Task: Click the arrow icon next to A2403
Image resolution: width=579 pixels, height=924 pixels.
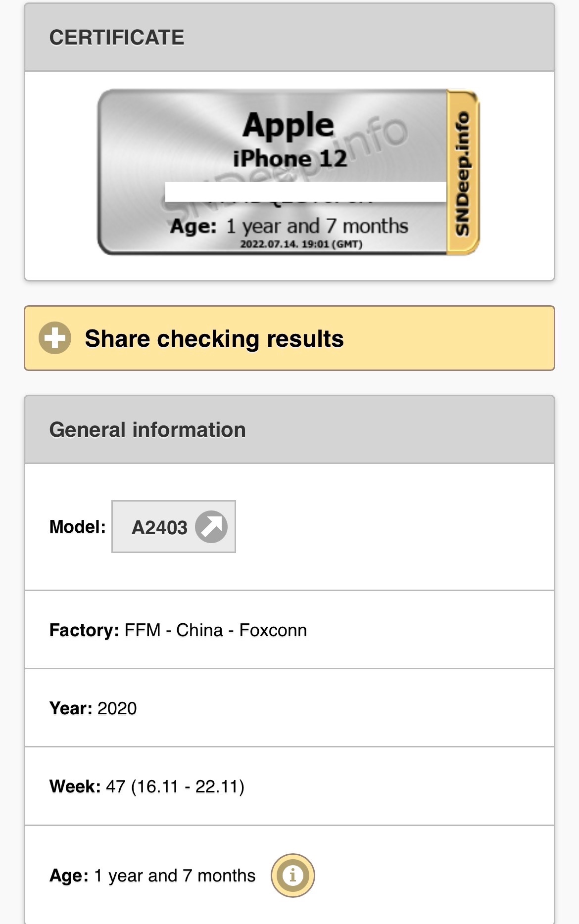Action: [211, 527]
